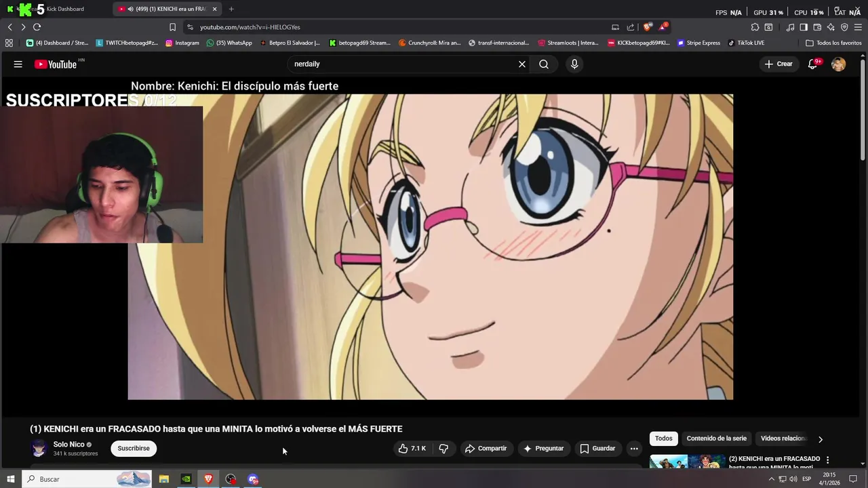The image size is (868, 488).
Task: Select the Contenido de la serie chip
Action: [x=716, y=439]
